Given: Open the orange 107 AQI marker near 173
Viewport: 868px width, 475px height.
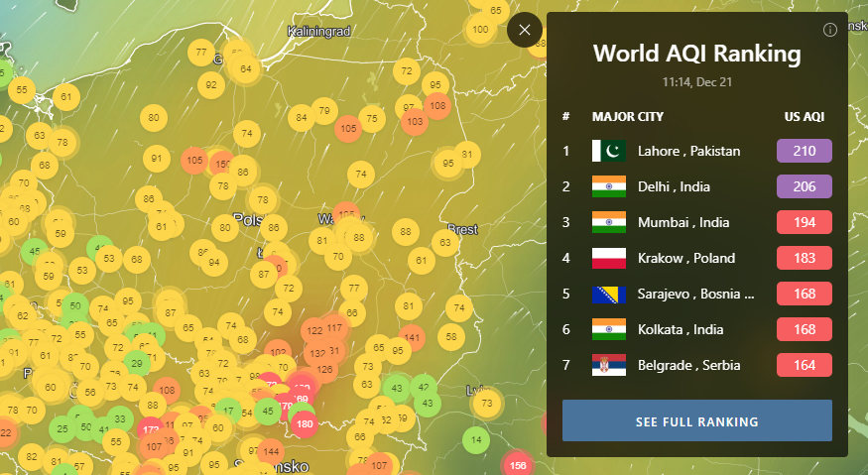Looking at the screenshot, I should click(x=154, y=447).
